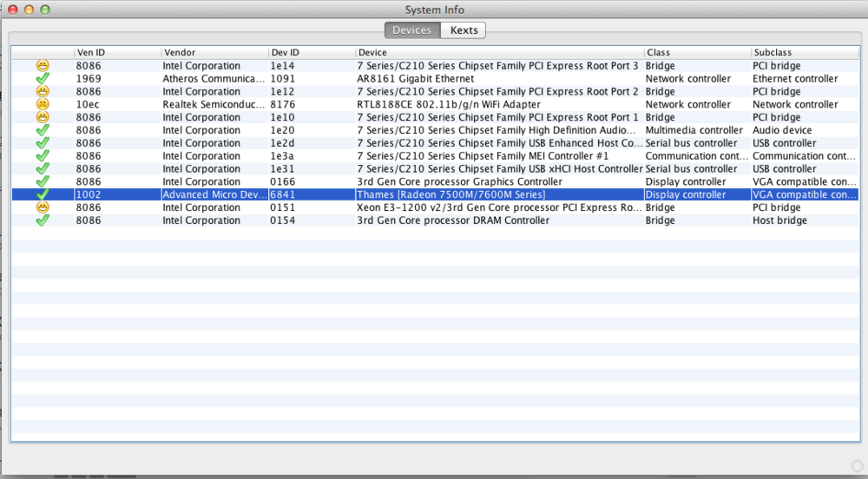Click the smiley icon for the Xeon E3-1200 row
This screenshot has width=868, height=479.
tap(42, 207)
